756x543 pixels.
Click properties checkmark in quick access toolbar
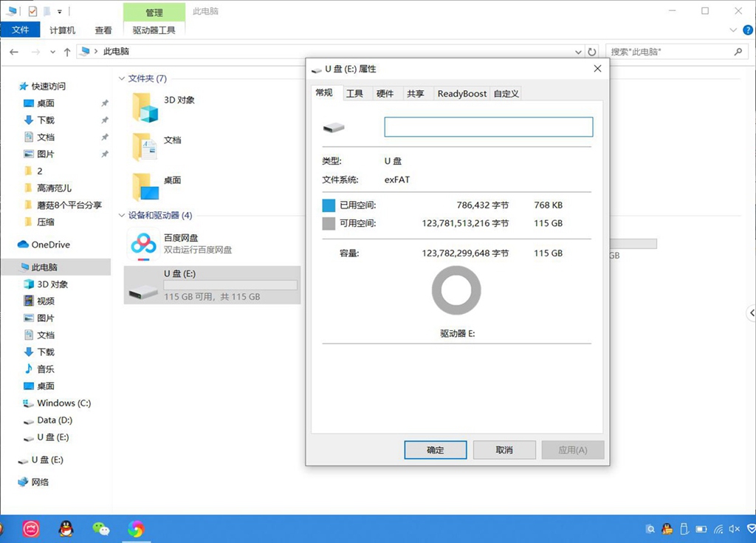32,10
